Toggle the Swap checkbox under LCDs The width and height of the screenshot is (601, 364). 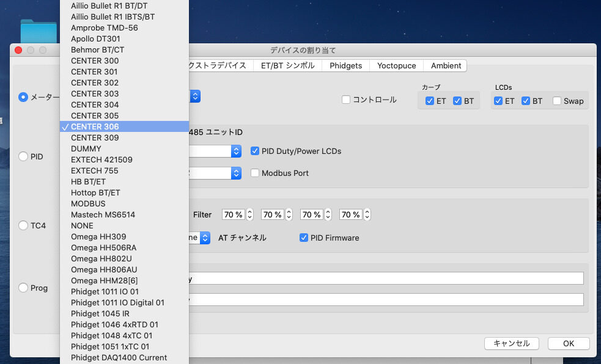[557, 101]
